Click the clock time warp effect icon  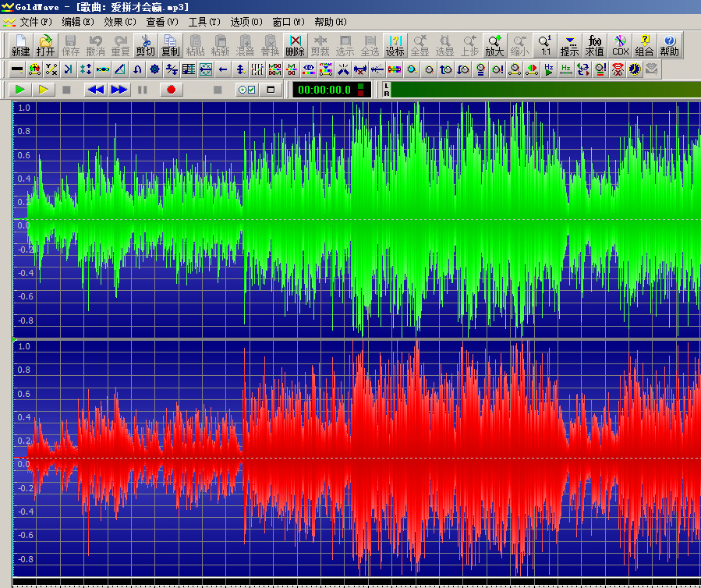[x=635, y=69]
